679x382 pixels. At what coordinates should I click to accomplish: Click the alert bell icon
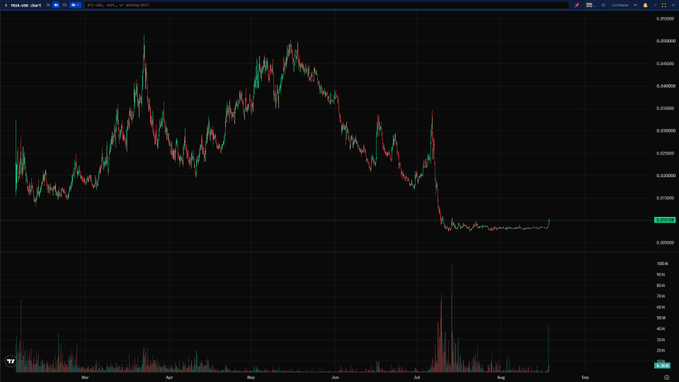coord(645,5)
